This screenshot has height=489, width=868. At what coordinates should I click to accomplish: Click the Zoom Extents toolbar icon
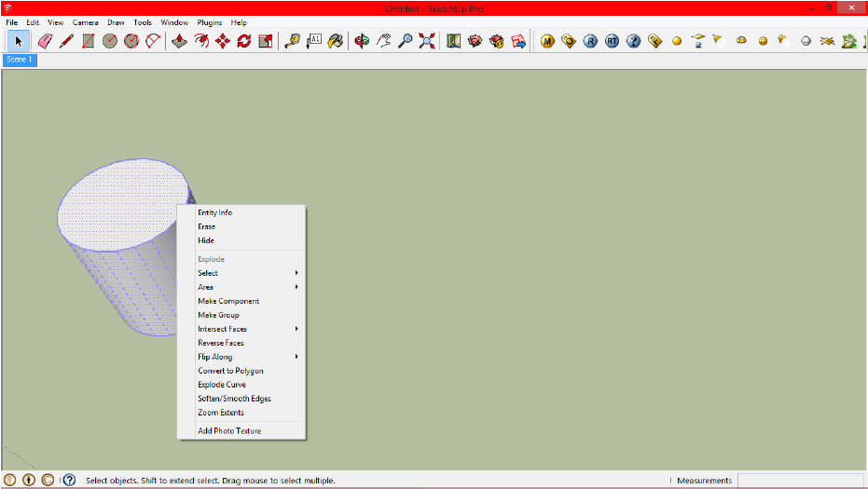[427, 41]
